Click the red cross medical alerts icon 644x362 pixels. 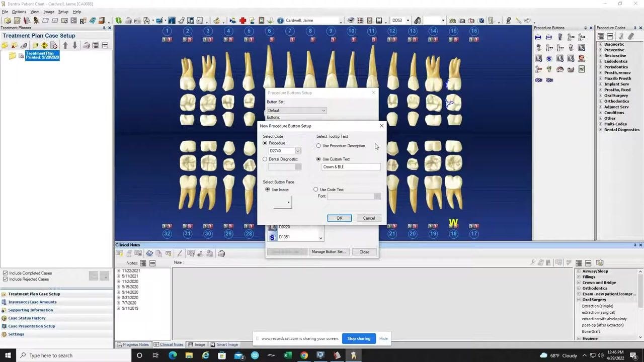[243, 21]
